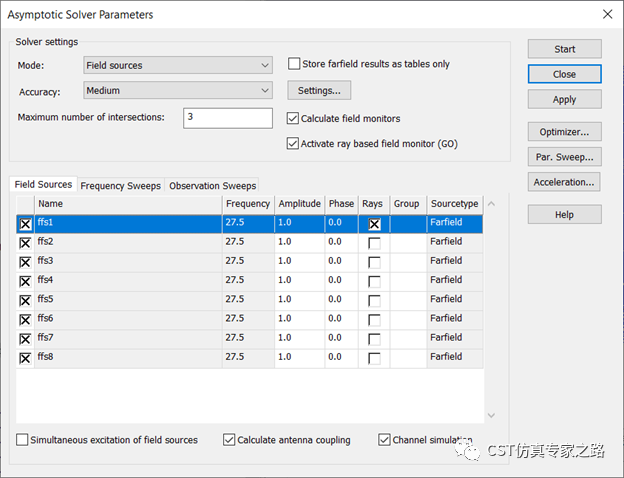The width and height of the screenshot is (624, 478).
Task: Enable Rays checkbox for ffs6
Action: pos(374,320)
